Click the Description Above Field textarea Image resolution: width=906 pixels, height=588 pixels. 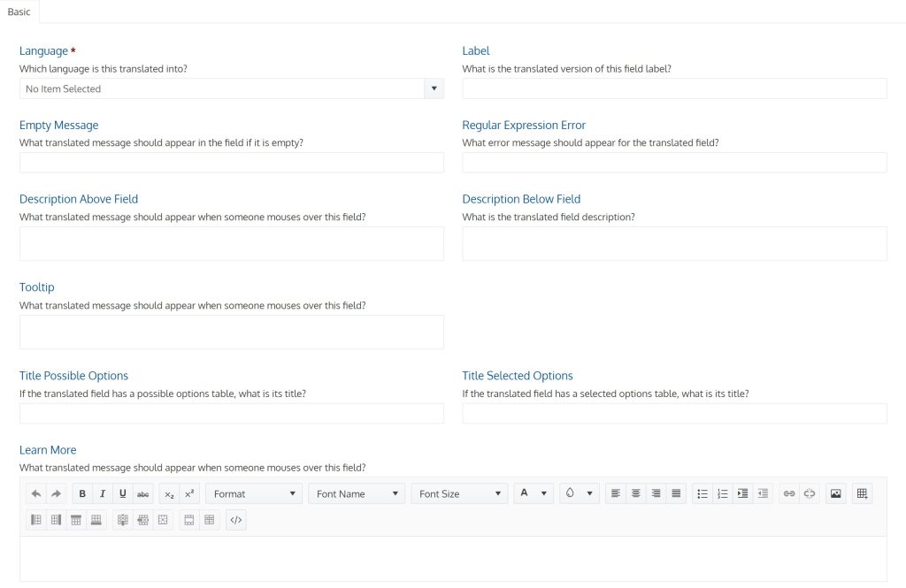tap(232, 243)
